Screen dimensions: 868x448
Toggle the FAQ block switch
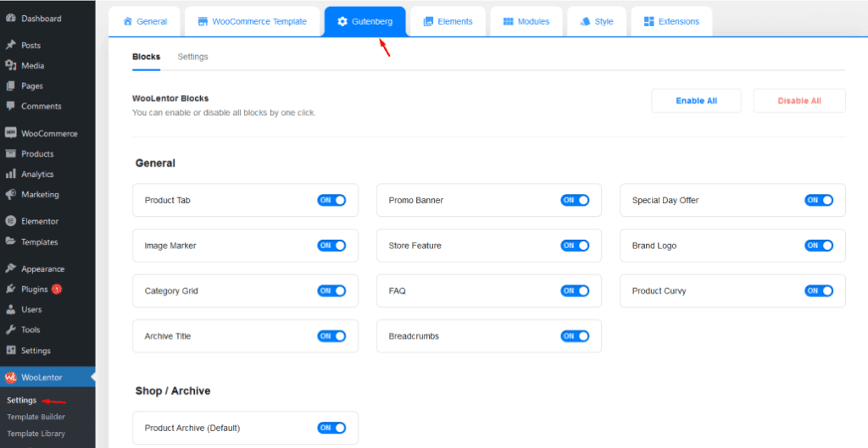tap(575, 290)
